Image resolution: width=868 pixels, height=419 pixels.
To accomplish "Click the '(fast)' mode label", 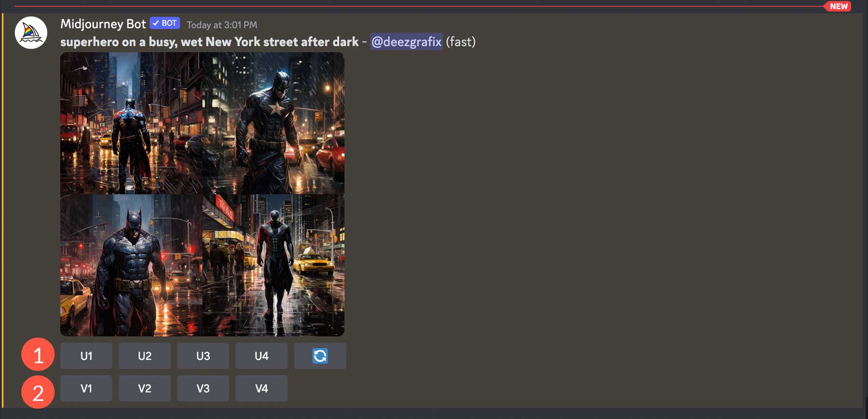I will pyautogui.click(x=461, y=42).
